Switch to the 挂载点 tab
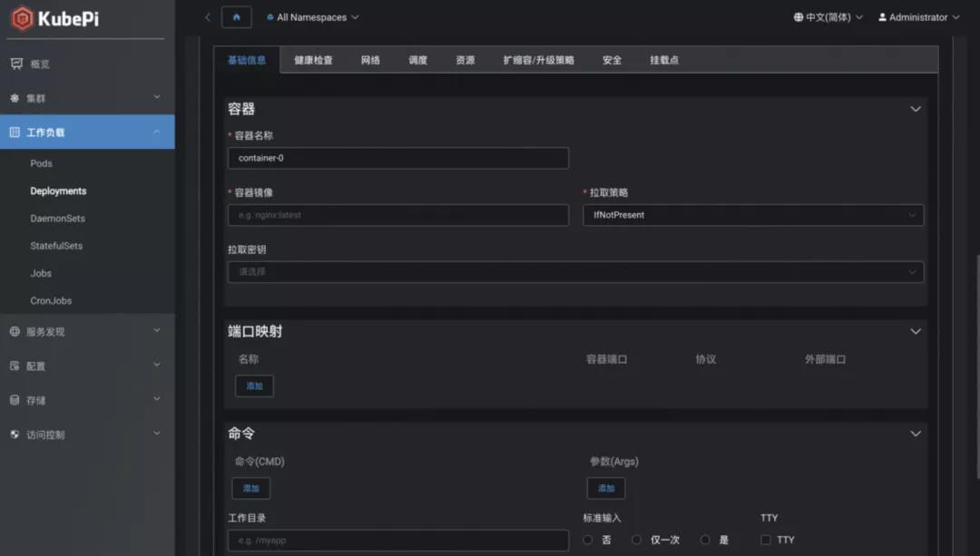Image resolution: width=980 pixels, height=556 pixels. tap(663, 60)
